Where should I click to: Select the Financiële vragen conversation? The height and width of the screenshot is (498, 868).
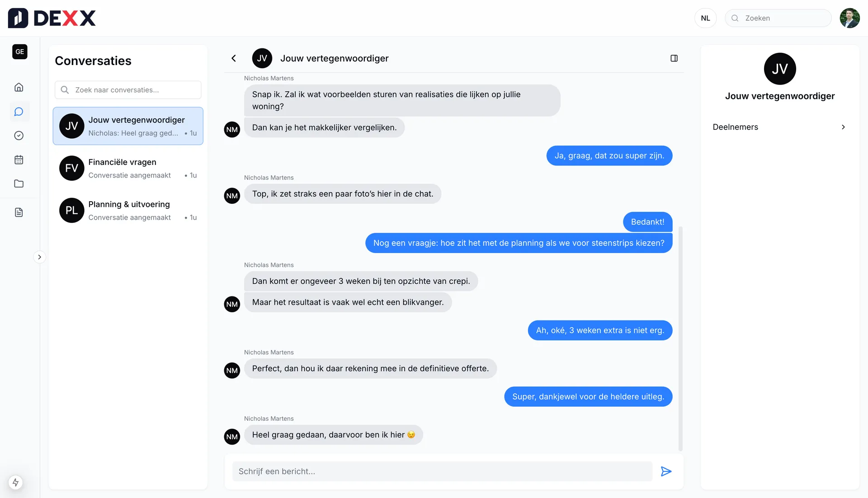click(x=128, y=168)
